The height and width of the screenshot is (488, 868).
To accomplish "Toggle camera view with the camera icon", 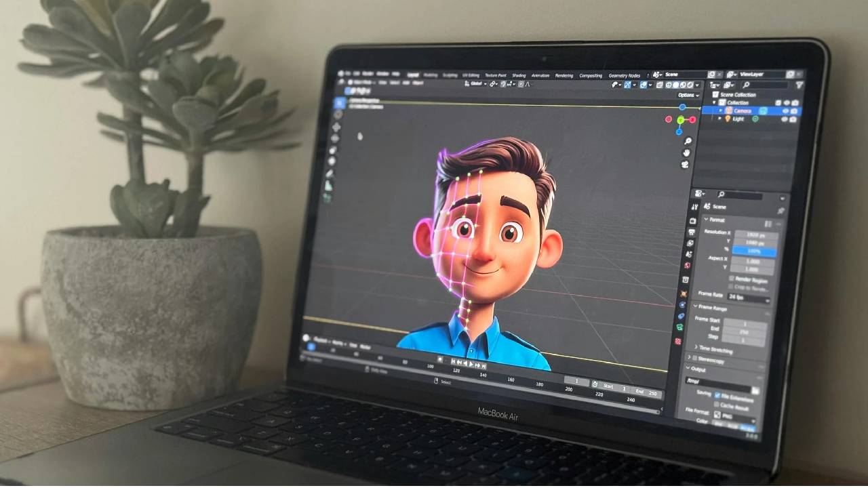I will coord(685,165).
